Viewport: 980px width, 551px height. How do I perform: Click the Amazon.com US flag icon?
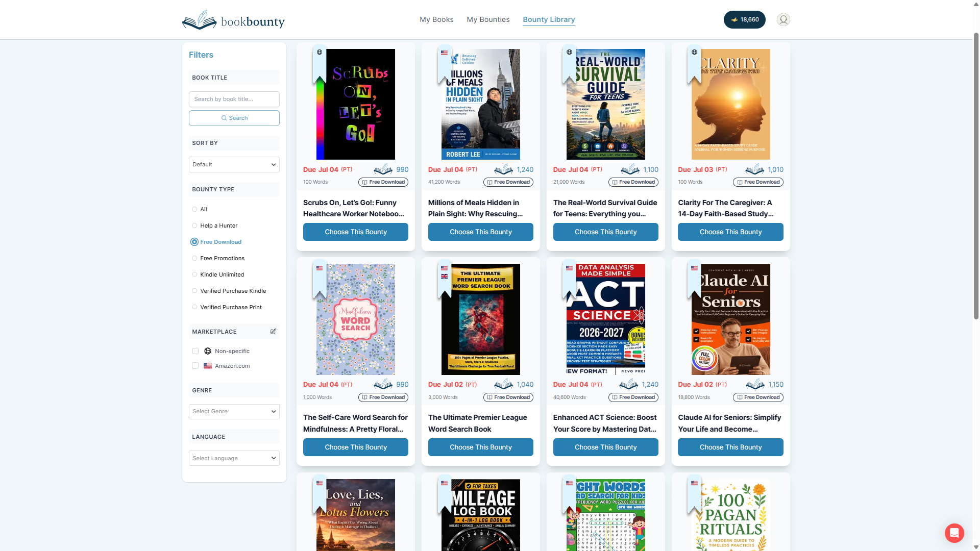[x=208, y=366]
